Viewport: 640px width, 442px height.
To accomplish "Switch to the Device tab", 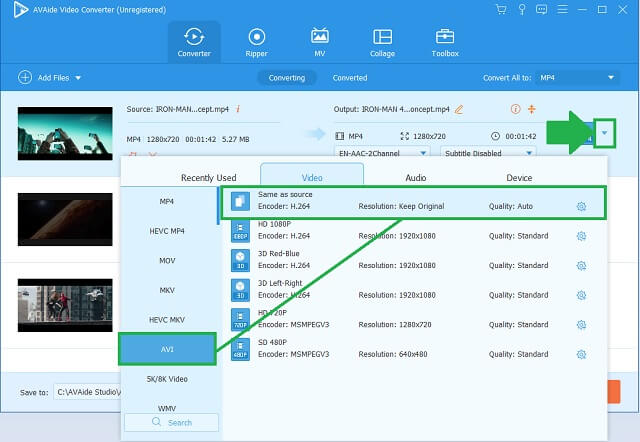I will [519, 178].
